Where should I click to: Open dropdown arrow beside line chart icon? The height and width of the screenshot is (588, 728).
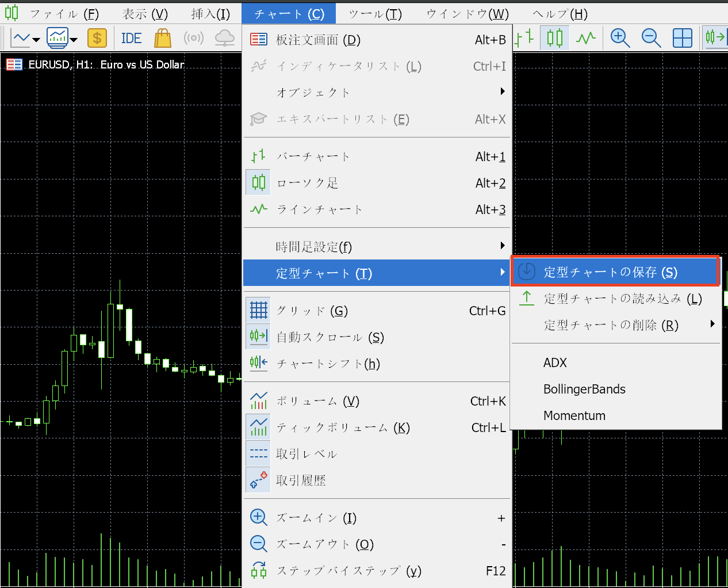[x=36, y=40]
